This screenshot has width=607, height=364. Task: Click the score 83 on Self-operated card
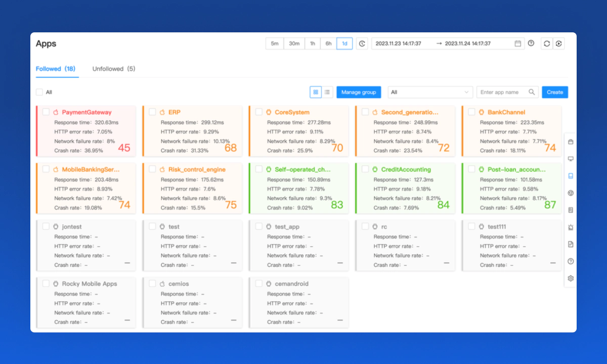pyautogui.click(x=337, y=205)
